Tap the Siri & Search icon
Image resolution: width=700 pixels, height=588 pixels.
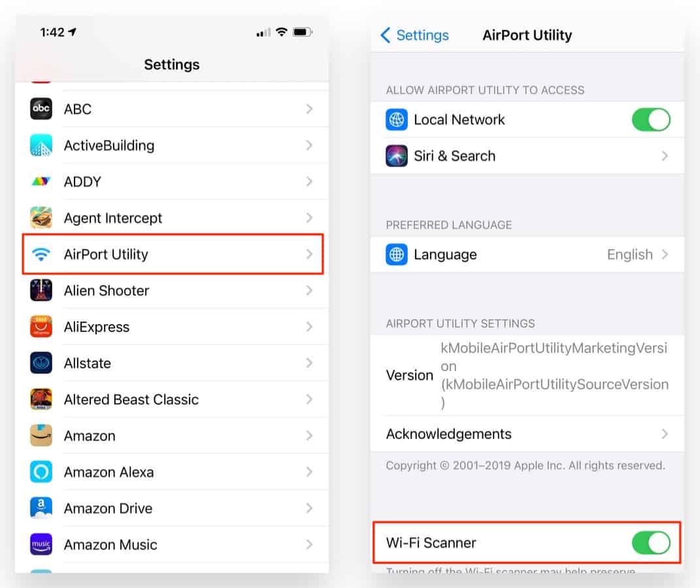tap(396, 155)
